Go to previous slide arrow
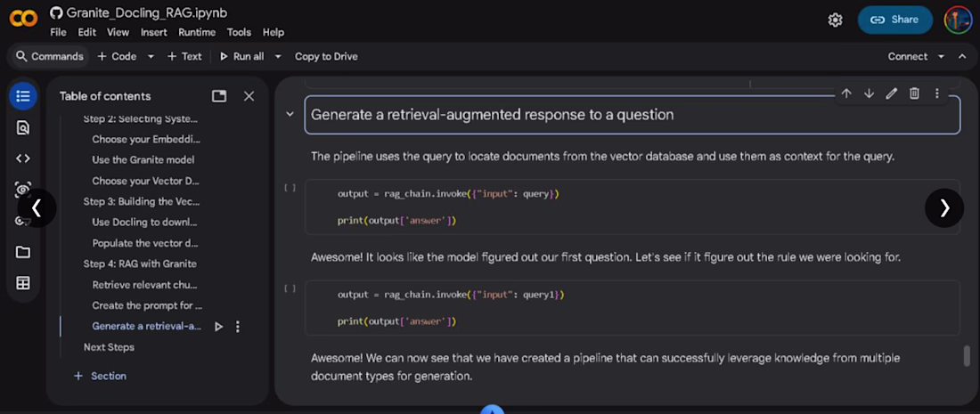980x414 pixels. pos(37,208)
